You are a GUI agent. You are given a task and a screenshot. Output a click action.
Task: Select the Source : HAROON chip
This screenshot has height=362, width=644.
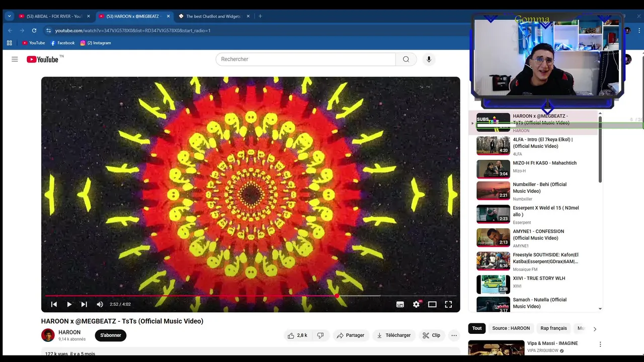point(511,328)
